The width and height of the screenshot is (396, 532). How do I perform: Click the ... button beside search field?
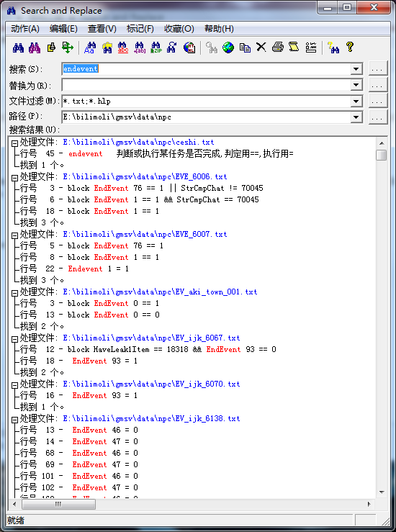point(377,69)
